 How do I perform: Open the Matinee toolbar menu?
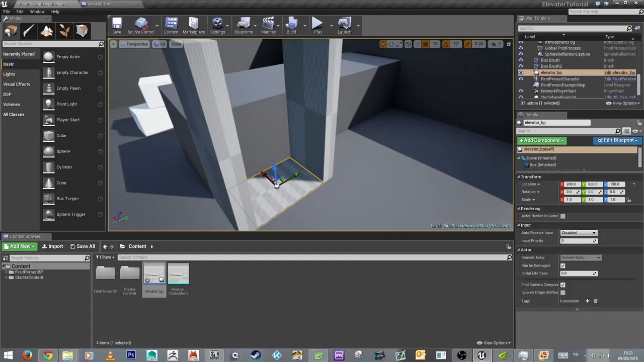(x=268, y=26)
